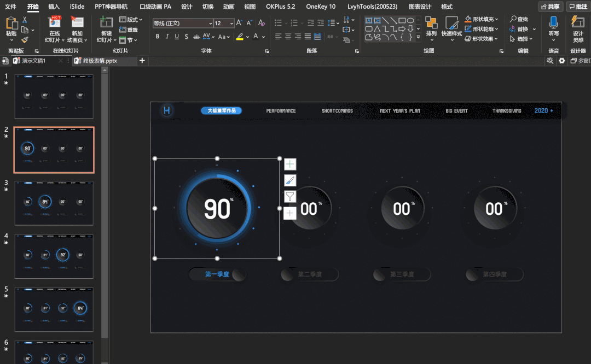Increase font size with large A icon
This screenshot has height=364, width=591.
[239, 23]
